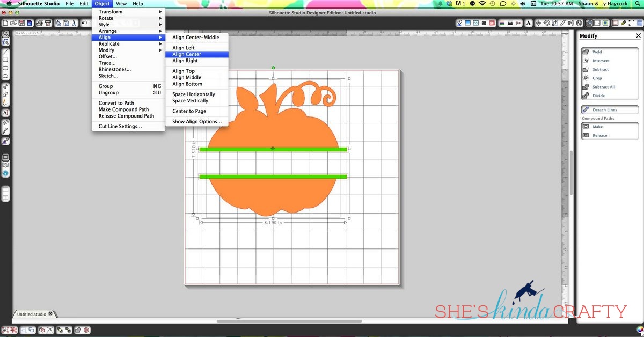This screenshot has width=644, height=337.
Task: Open the Scale window icon
Action: tap(555, 23)
